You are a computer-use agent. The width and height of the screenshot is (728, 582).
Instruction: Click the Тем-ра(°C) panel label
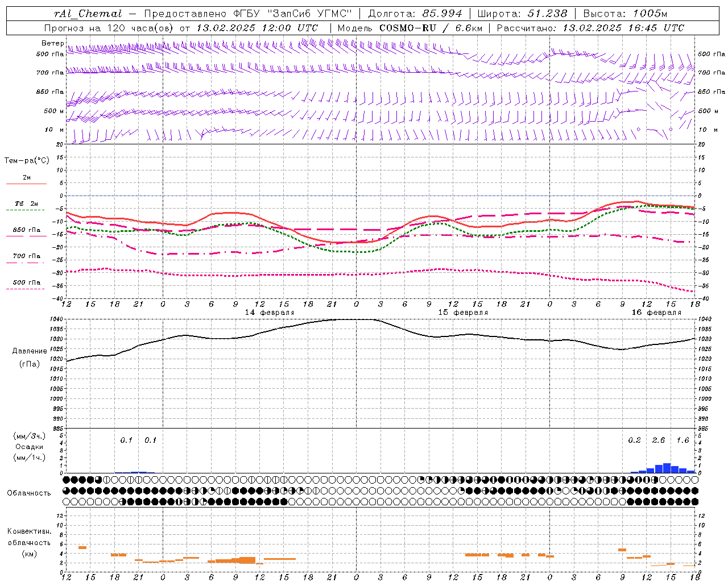click(27, 161)
